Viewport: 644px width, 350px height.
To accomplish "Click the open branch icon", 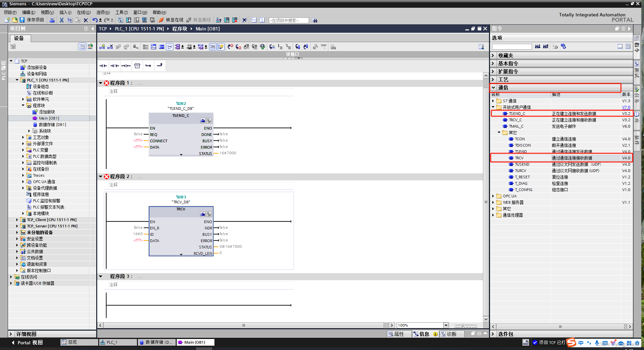I will (148, 66).
